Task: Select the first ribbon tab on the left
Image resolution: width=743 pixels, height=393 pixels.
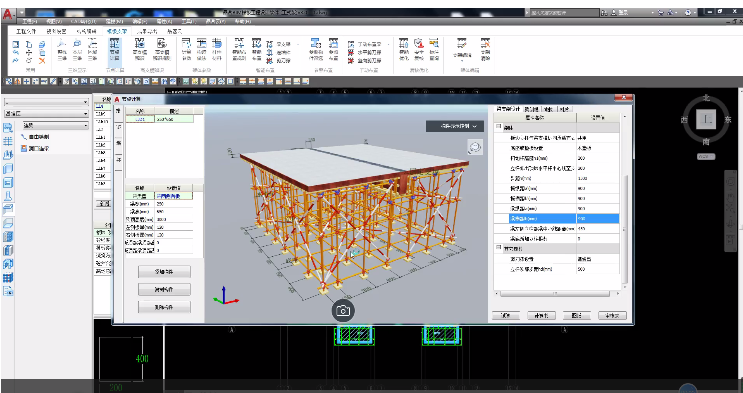Action: click(27, 31)
